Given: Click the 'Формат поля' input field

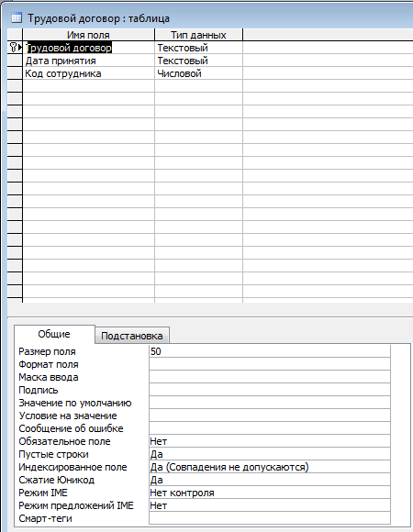Looking at the screenshot, I should (270, 364).
